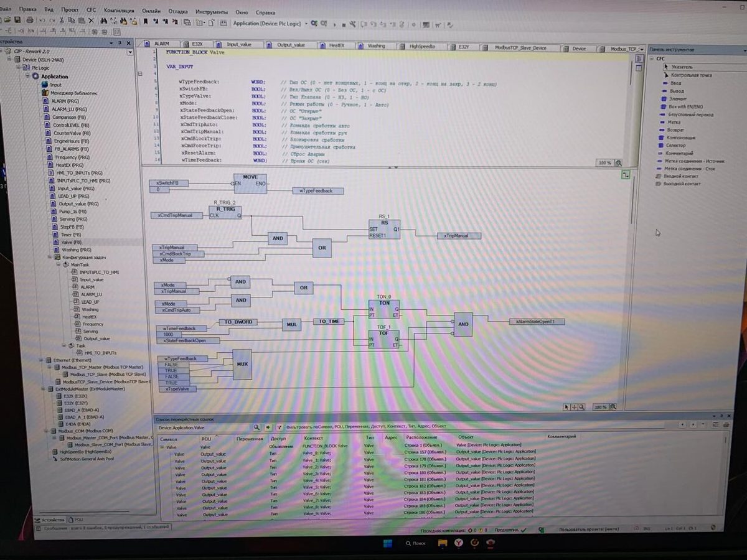Choose the Вывод element in the CFC toolbox
Viewport: 747px width, 560px height.
pos(674,91)
